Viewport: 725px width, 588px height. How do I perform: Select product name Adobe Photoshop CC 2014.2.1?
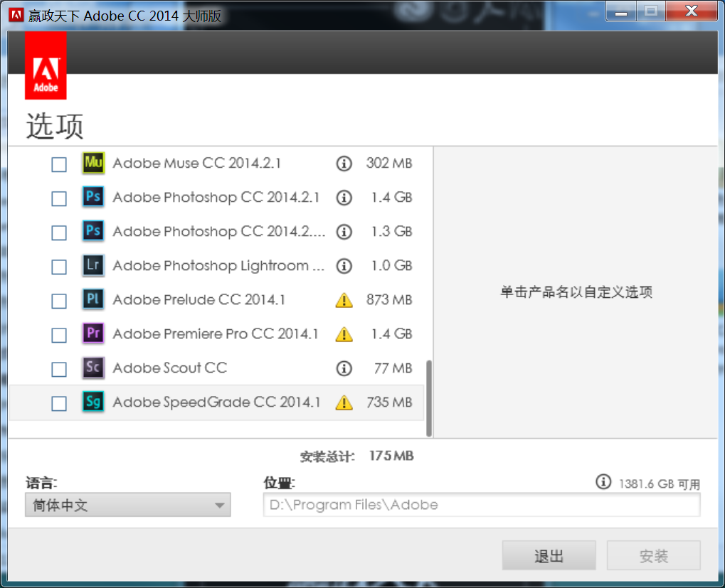tap(216, 197)
